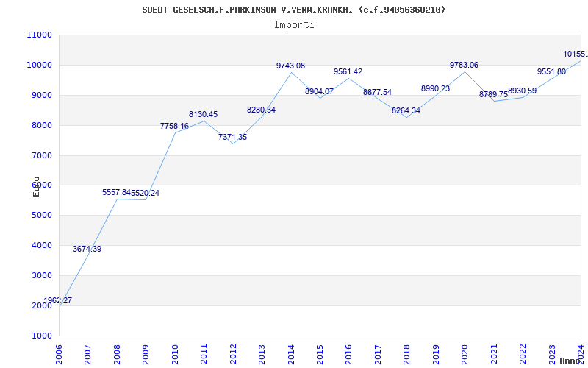This screenshot has height=368, width=588.
Task: Click the 2006 x-axis year label
Action: coord(59,354)
